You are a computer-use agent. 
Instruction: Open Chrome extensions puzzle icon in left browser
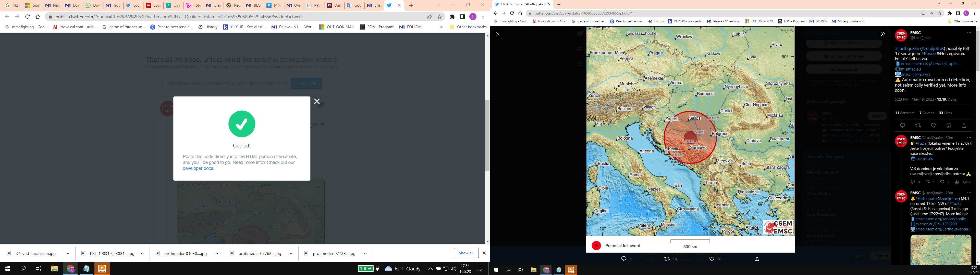click(x=452, y=17)
